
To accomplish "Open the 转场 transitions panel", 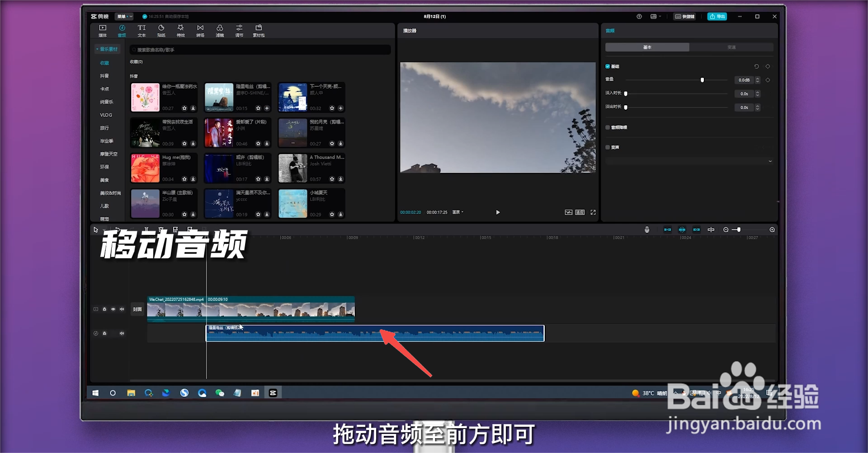I will click(200, 30).
